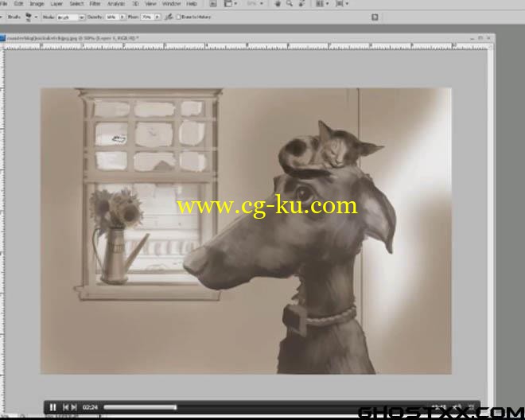Skip to next video track
This screenshot has width=525, height=420.
74,407
